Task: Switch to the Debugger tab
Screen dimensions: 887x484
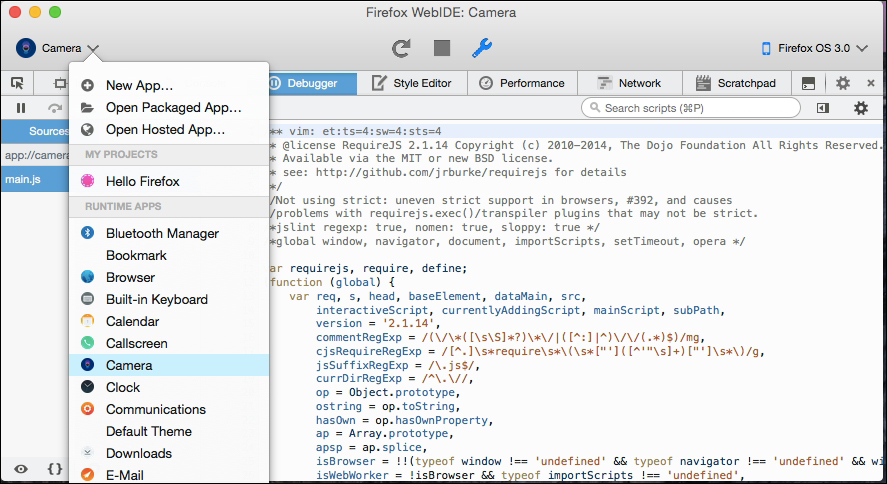Action: [x=312, y=83]
